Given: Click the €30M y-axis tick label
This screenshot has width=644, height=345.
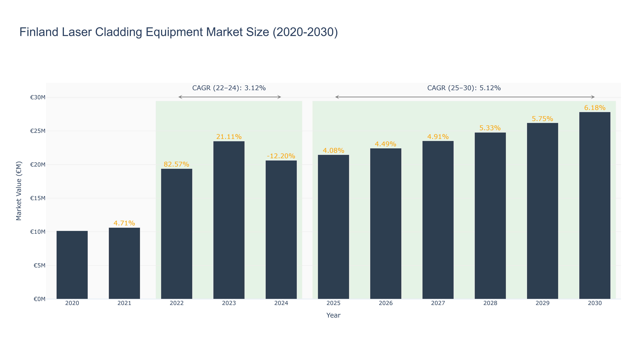Looking at the screenshot, I should pyautogui.click(x=38, y=98).
